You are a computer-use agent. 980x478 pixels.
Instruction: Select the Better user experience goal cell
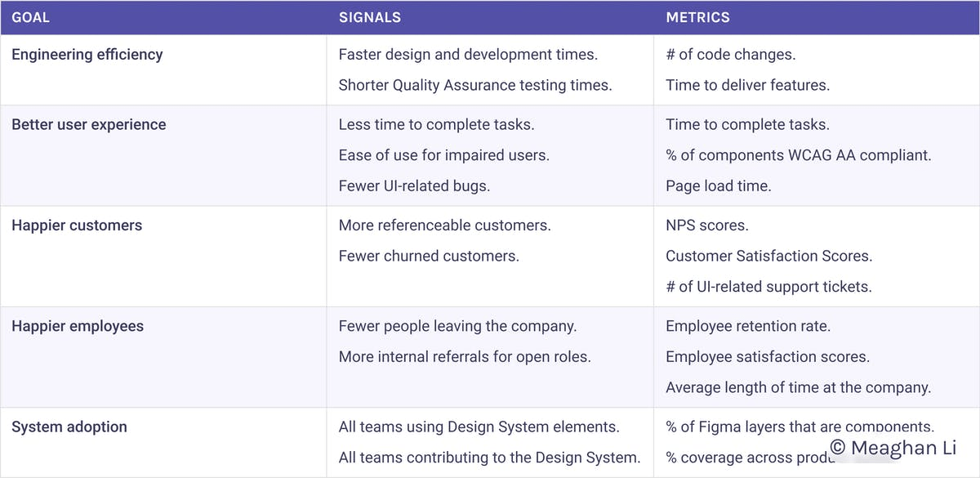(163, 155)
